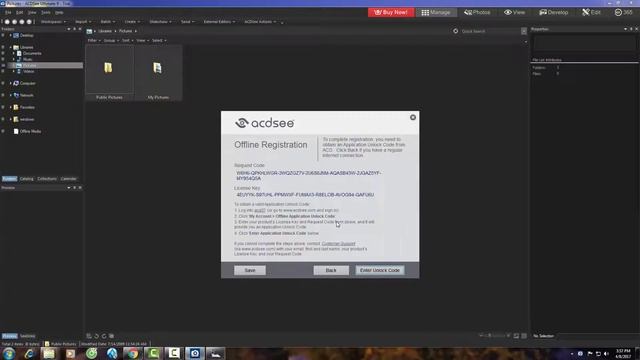
Task: Switch to Photos mode
Action: pyautogui.click(x=477, y=12)
